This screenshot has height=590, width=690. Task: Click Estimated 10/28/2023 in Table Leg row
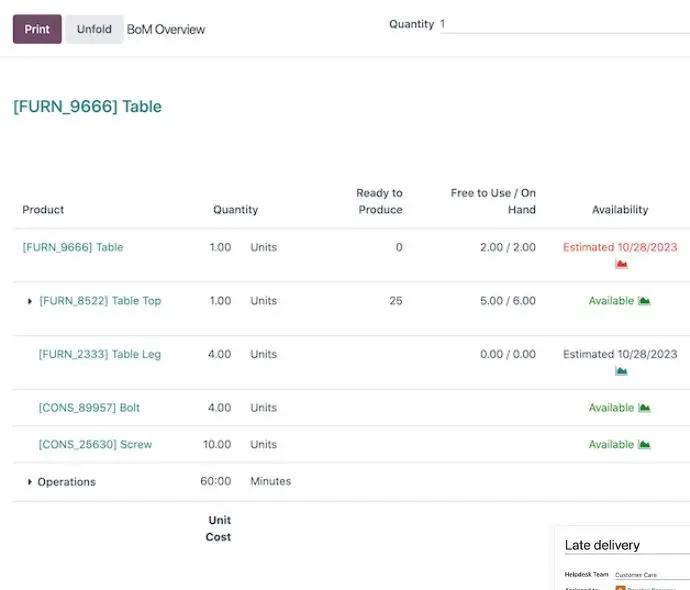pos(620,354)
